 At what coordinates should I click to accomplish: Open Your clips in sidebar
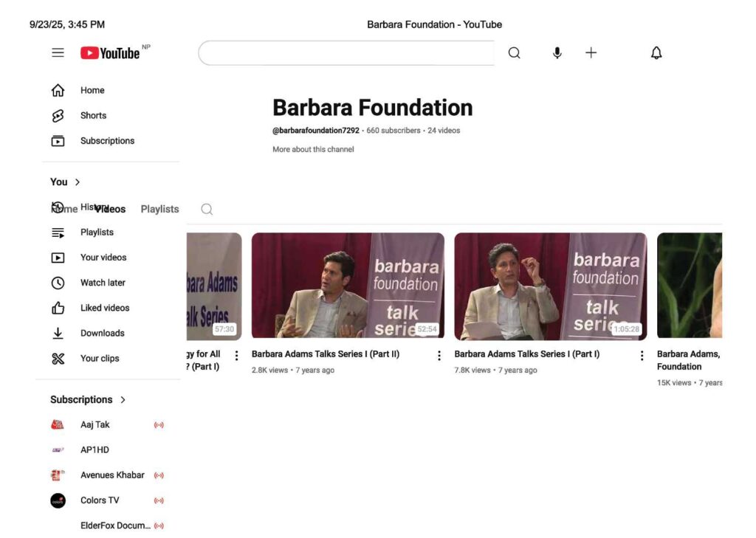click(x=100, y=359)
